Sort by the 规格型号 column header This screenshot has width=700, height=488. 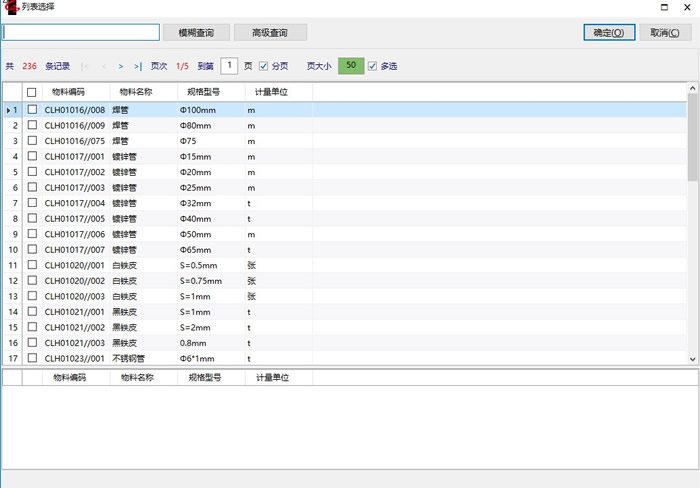coord(204,93)
